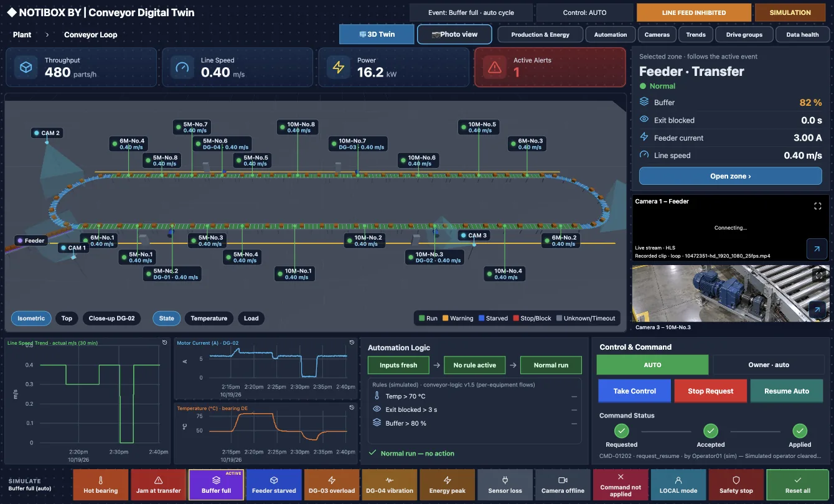Switch to Isometric view
This screenshot has width=834, height=504.
[31, 319]
